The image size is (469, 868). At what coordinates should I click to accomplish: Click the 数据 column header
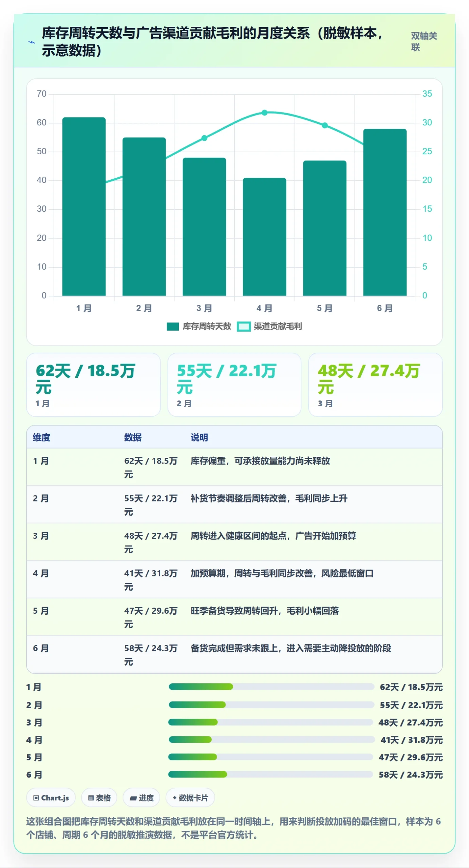133,437
